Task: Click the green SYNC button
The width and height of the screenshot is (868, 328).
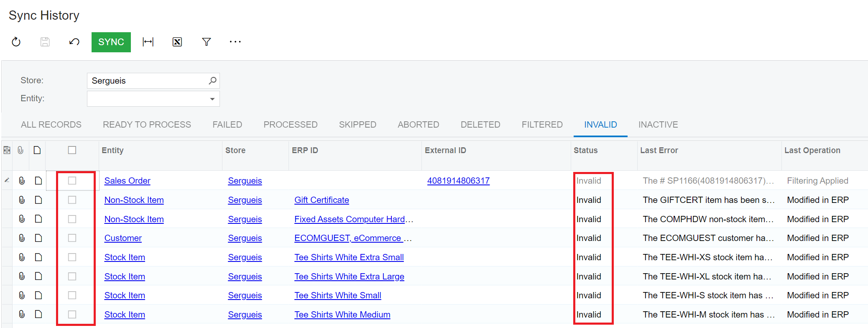Action: 111,42
